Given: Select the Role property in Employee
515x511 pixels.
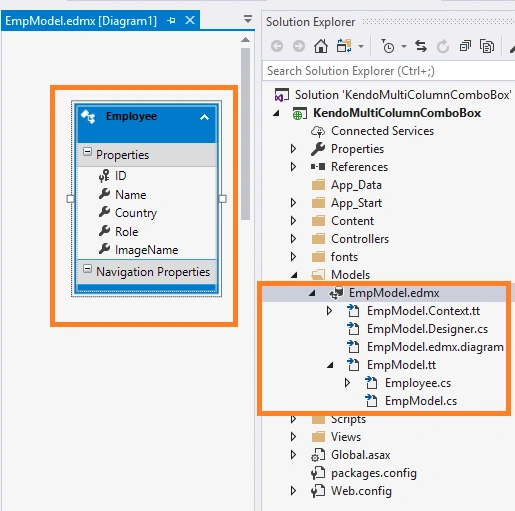Looking at the screenshot, I should pyautogui.click(x=126, y=231).
